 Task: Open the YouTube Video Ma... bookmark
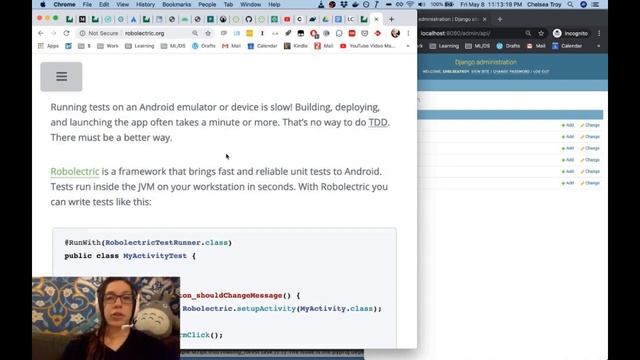coord(367,46)
